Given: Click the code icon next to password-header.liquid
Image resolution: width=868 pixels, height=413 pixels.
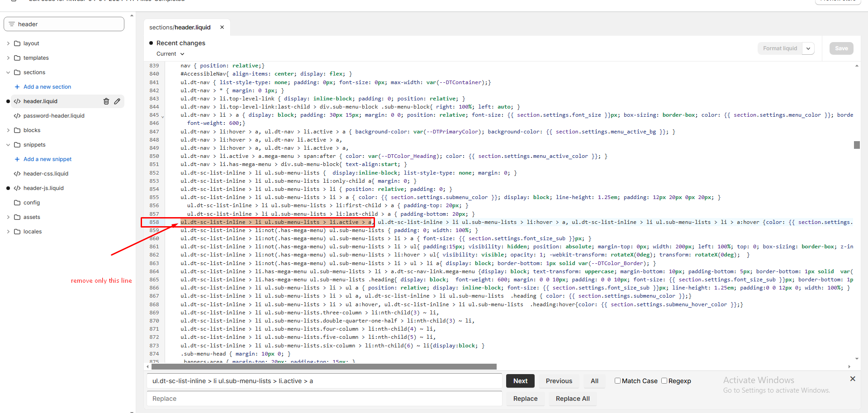Looking at the screenshot, I should pyautogui.click(x=17, y=116).
